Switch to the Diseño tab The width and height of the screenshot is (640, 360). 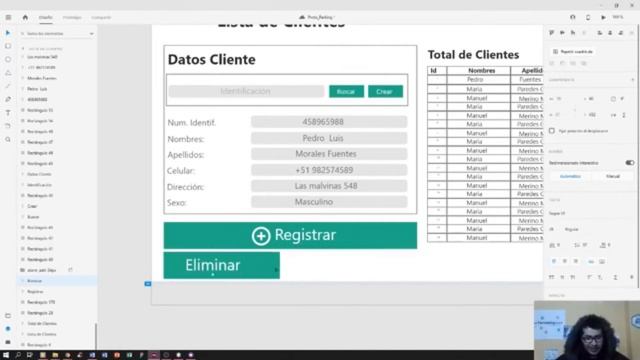(46, 18)
